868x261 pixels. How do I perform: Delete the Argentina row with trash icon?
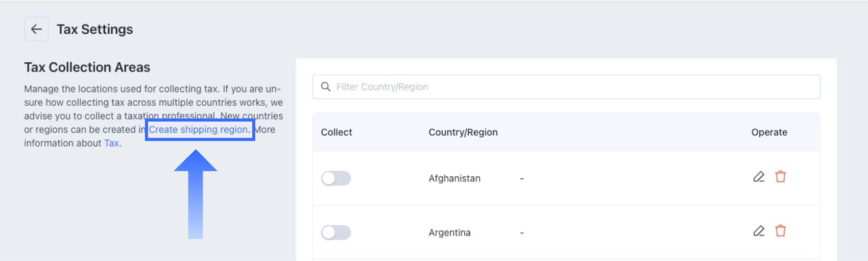tap(780, 231)
